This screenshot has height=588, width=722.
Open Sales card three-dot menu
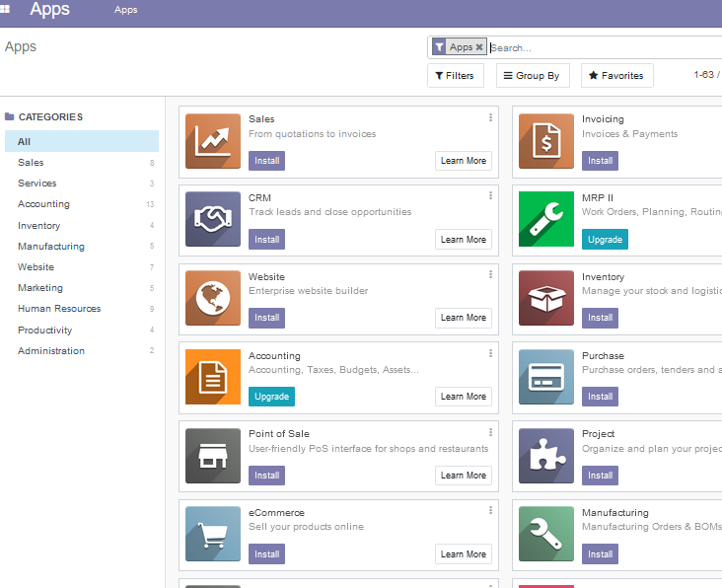click(x=490, y=117)
